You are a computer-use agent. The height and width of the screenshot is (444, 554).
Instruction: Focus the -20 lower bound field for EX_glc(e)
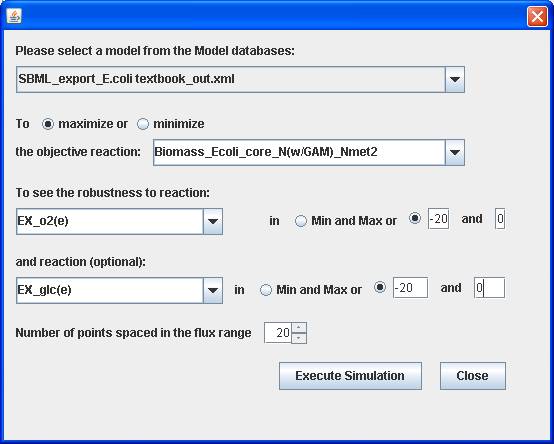click(x=410, y=288)
